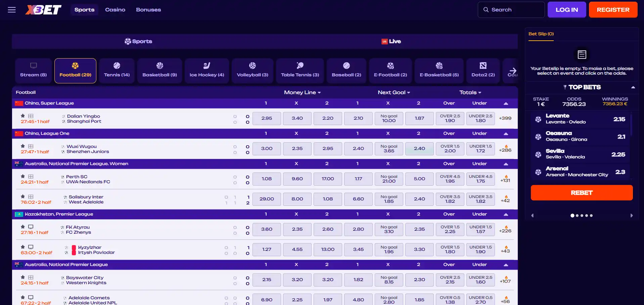This screenshot has height=305, width=644.
Task: Show next sports with the arrow
Action: 513,71
